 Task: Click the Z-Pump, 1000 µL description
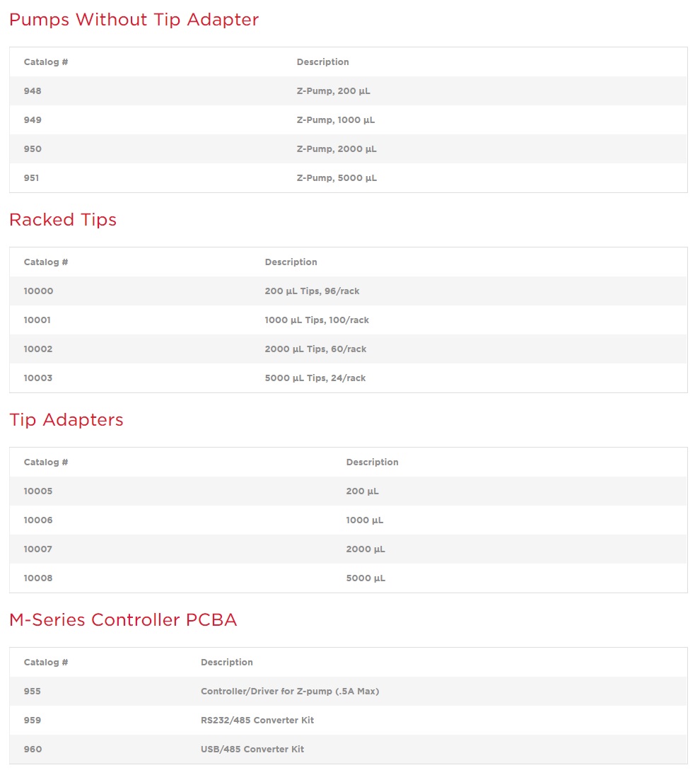[335, 120]
